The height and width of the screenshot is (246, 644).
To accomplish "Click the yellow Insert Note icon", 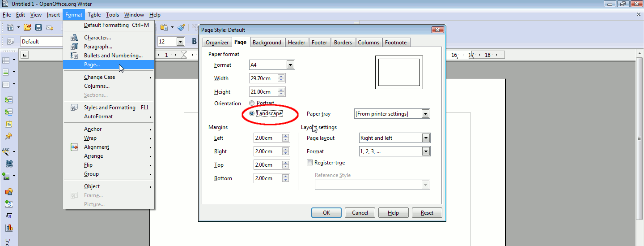I will coord(8,124).
